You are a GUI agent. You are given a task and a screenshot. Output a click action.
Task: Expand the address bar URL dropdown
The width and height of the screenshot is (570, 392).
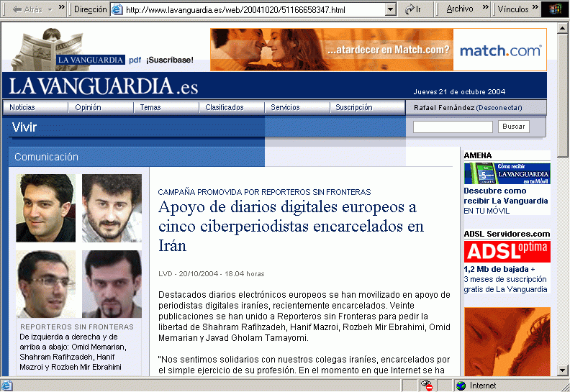[x=391, y=10]
